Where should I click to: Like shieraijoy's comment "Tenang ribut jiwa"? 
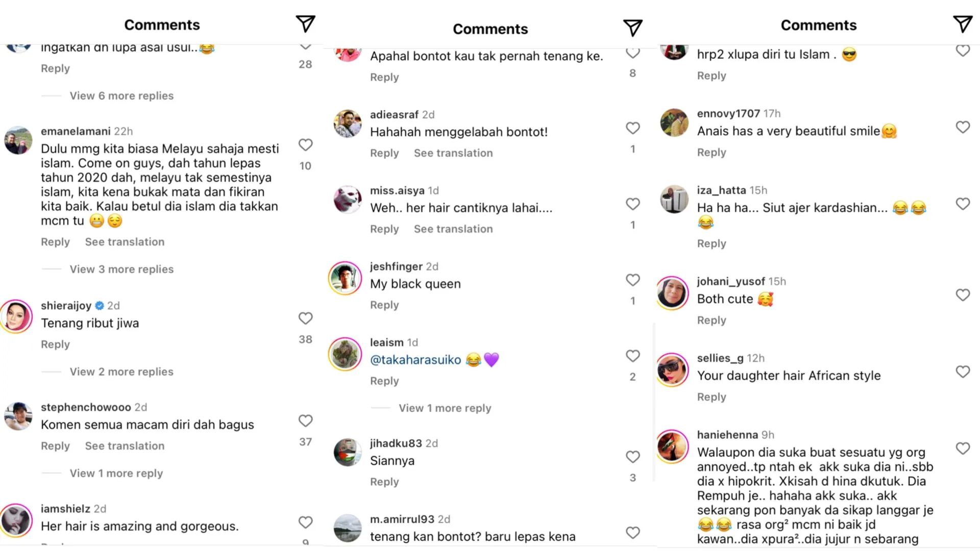305,318
